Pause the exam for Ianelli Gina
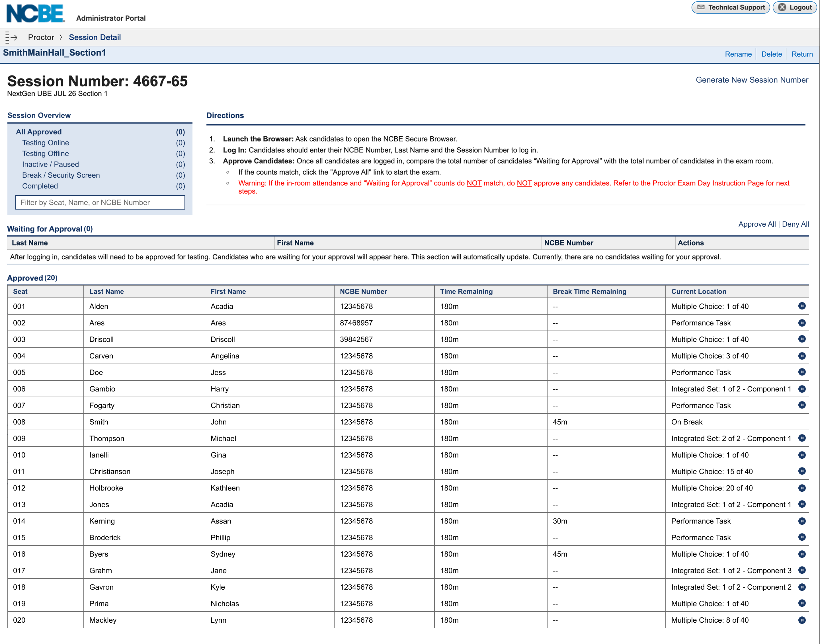Viewport: 820px width, 644px height. [x=801, y=455]
